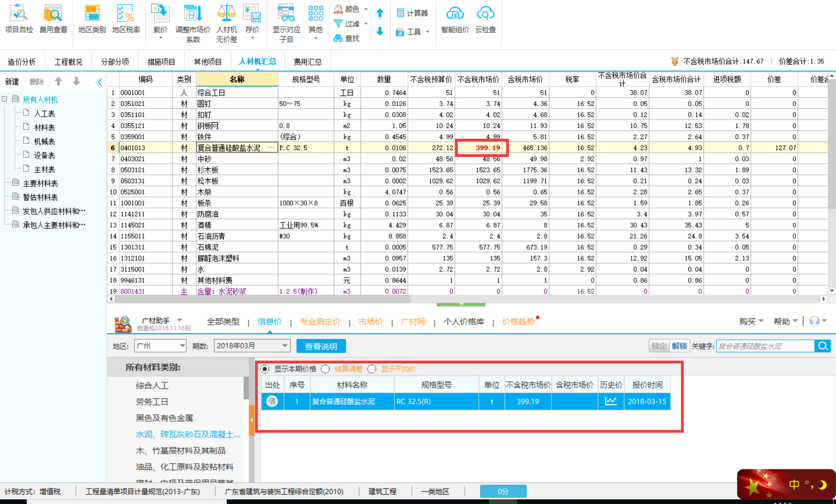Click the 锁定 lock button
Image resolution: width=836 pixels, height=504 pixels.
coord(659,346)
